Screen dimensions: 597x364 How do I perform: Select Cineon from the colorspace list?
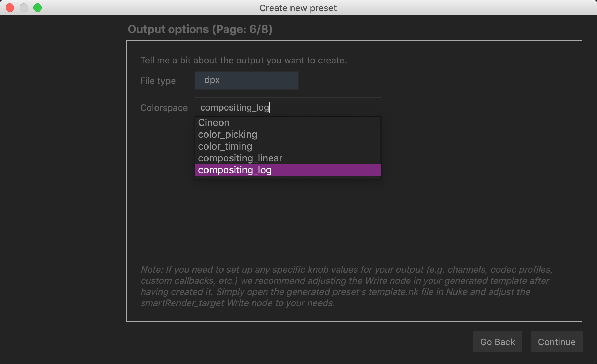tap(214, 123)
